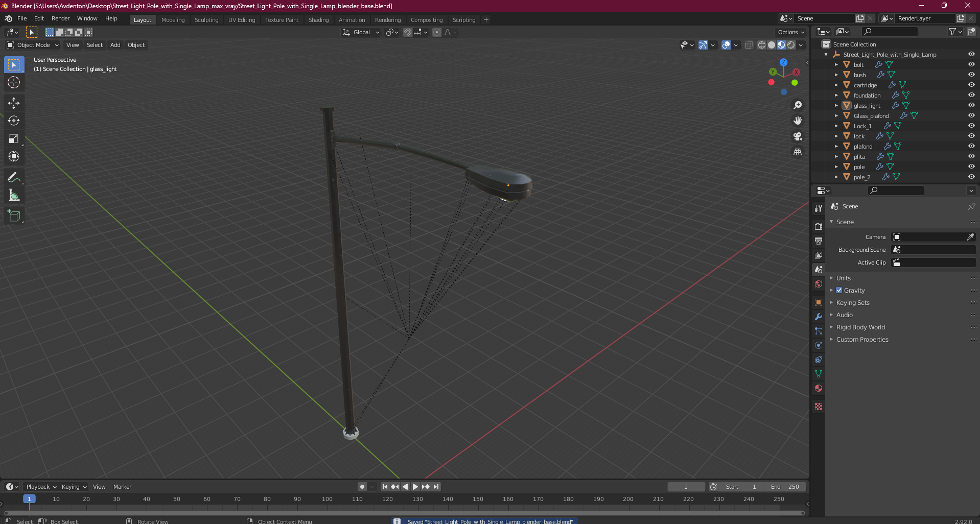Select the Add Cube tool

pyautogui.click(x=14, y=216)
